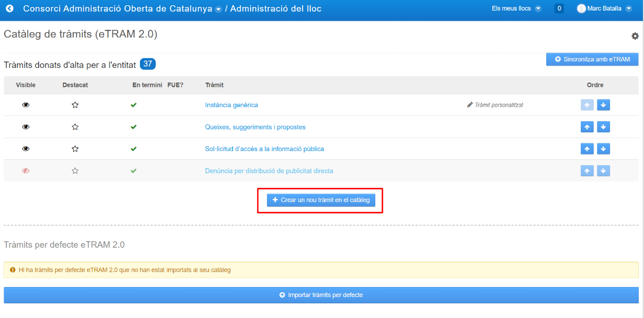Click Crear un nou tràmit en el catàleg
Image resolution: width=644 pixels, height=318 pixels.
pyautogui.click(x=321, y=200)
